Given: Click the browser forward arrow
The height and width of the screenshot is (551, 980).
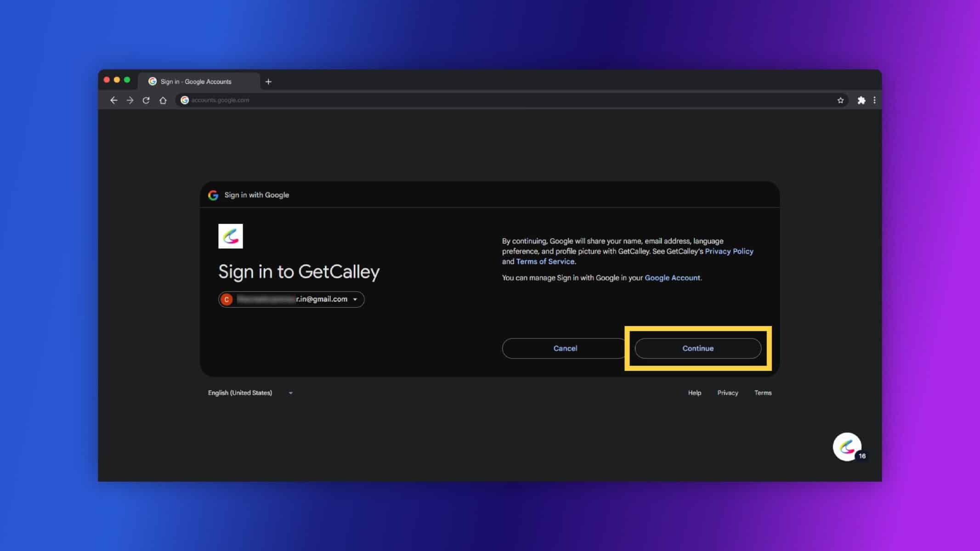Looking at the screenshot, I should point(130,100).
